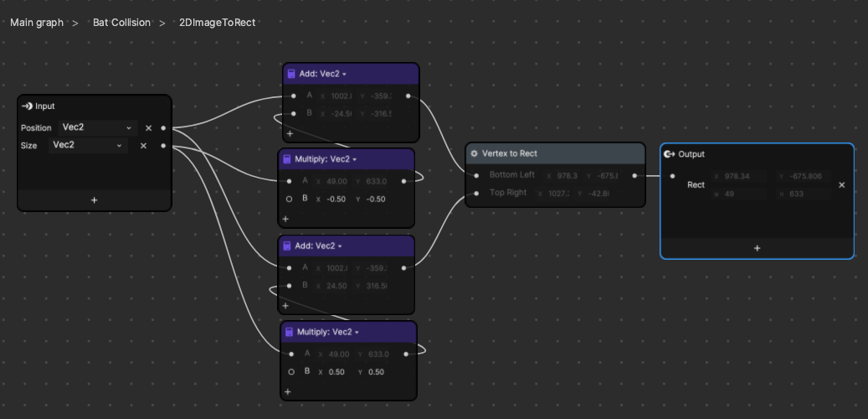Select 2DImageToRect breadcrumb

[x=217, y=23]
